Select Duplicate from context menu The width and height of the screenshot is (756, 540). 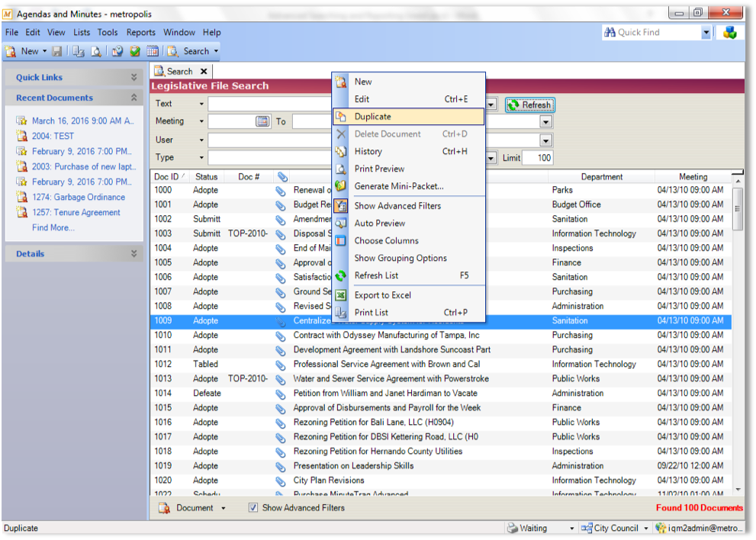point(408,117)
